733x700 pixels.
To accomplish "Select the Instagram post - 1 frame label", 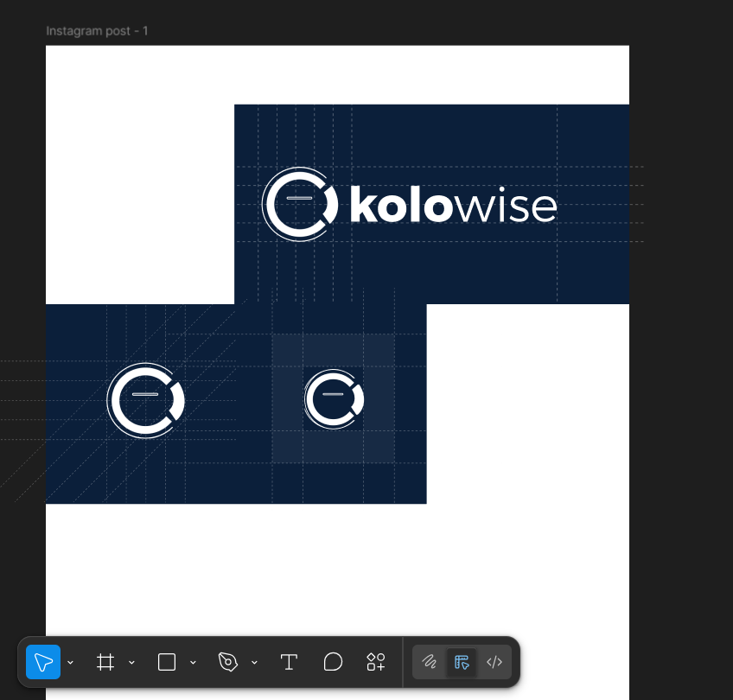I will coord(97,31).
